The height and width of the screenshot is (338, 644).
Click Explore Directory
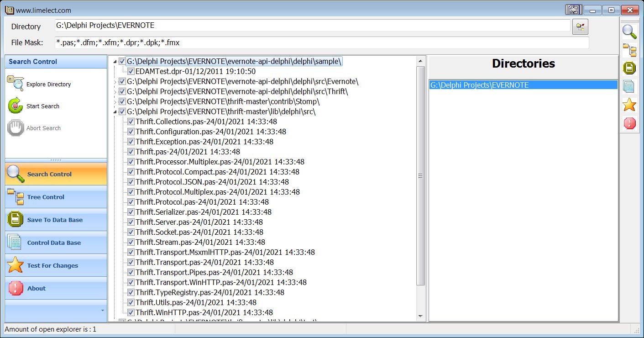[48, 84]
